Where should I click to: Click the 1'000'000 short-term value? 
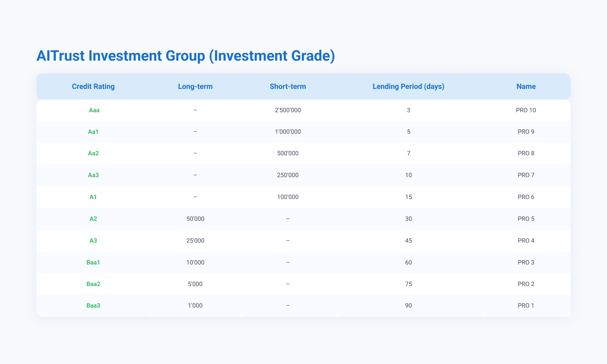point(288,132)
